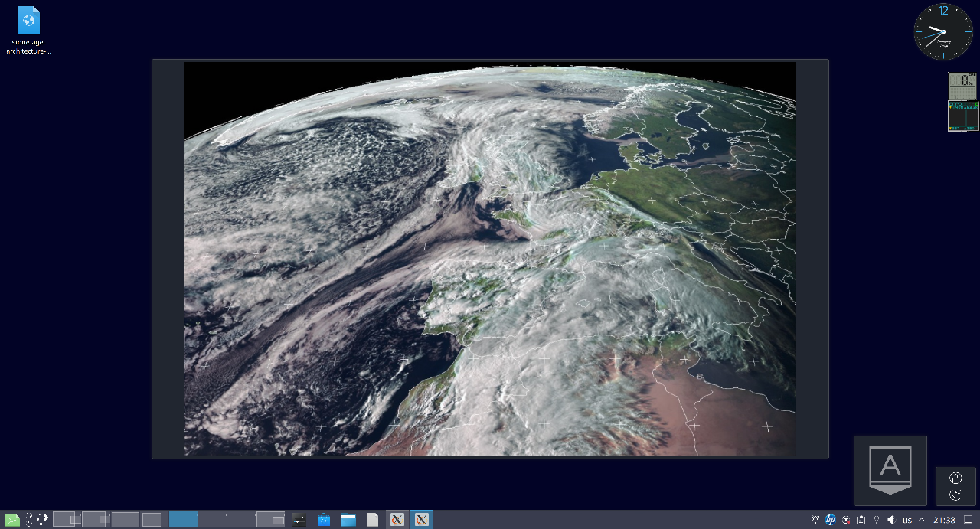Open the volume control in system tray
This screenshot has width=980, height=529.
(890, 520)
